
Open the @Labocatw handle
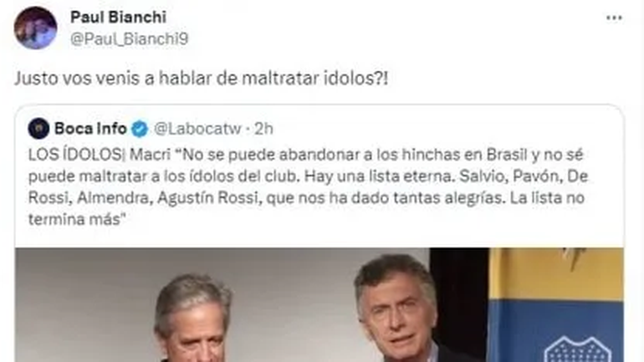pyautogui.click(x=197, y=129)
